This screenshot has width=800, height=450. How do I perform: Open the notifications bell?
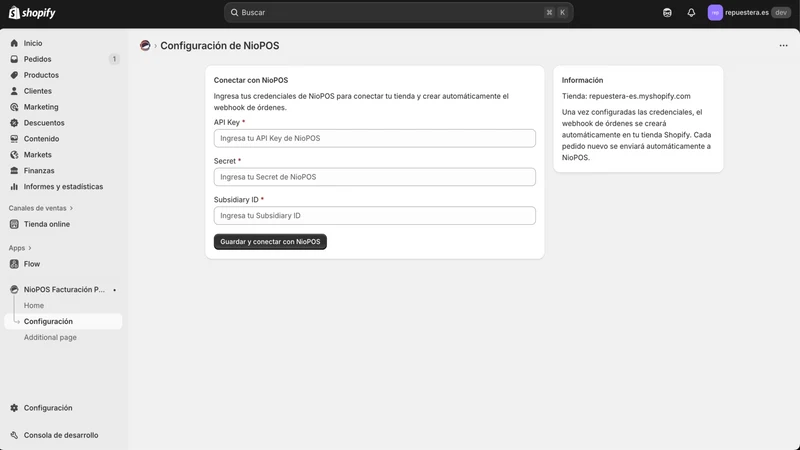(x=691, y=13)
